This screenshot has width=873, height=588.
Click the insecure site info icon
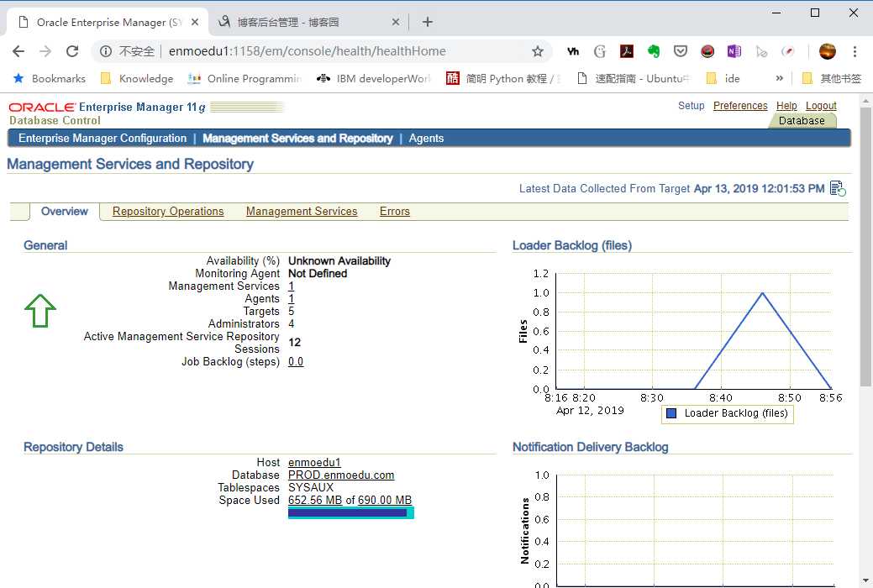(x=106, y=51)
